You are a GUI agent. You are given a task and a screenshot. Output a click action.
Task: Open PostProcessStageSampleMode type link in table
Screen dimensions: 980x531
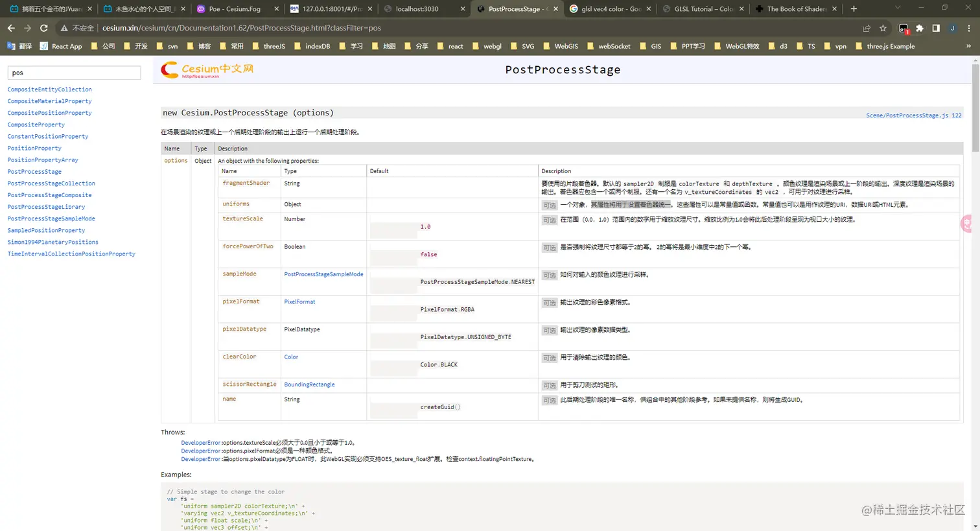click(323, 274)
